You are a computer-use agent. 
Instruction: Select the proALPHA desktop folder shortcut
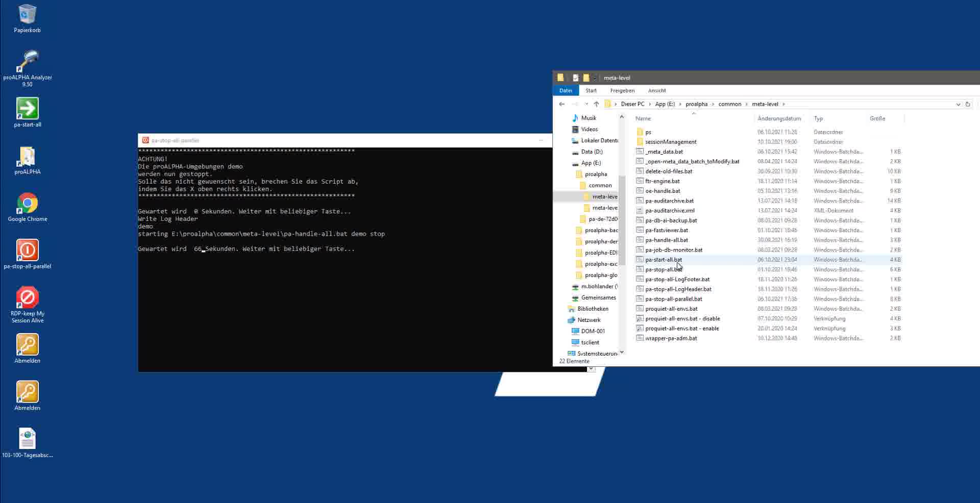(x=27, y=160)
